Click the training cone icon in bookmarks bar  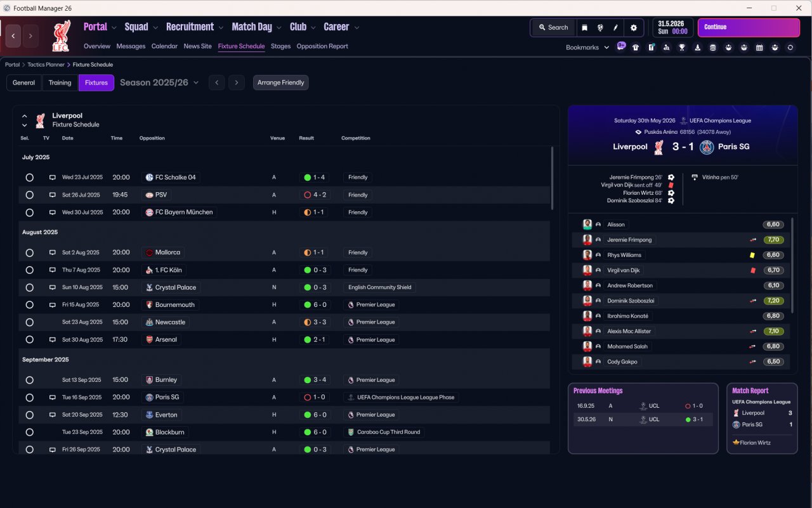click(698, 48)
